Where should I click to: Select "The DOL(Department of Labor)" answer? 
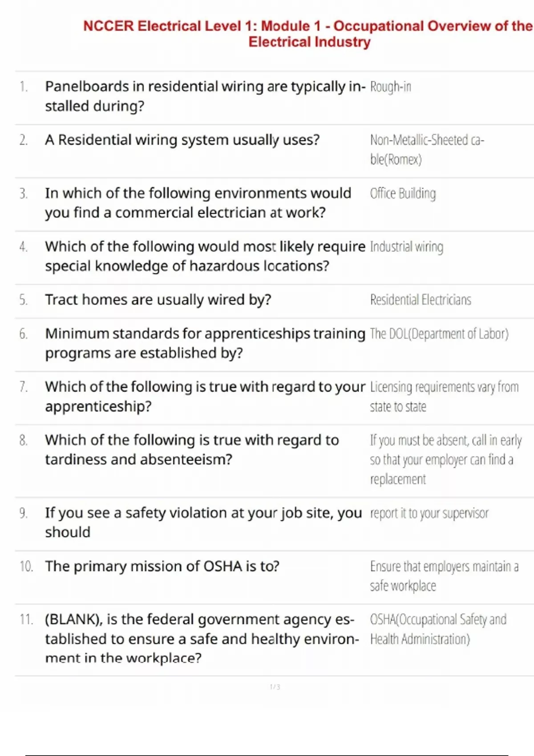click(x=439, y=334)
